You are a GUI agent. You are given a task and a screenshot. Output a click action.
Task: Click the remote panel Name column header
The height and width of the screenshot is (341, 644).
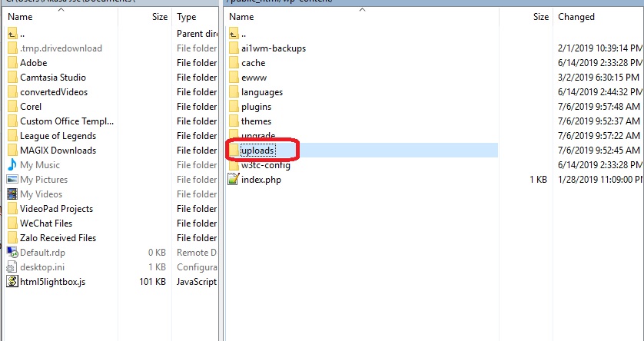coord(241,16)
